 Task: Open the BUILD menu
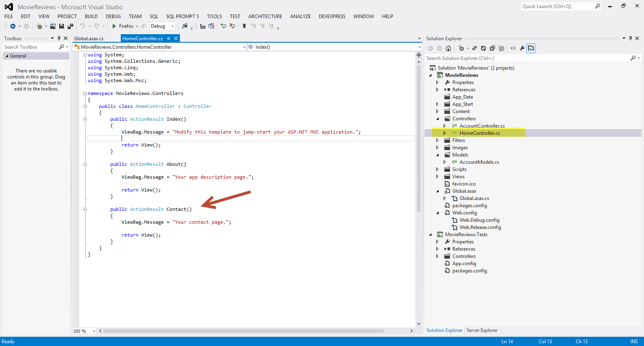click(91, 16)
